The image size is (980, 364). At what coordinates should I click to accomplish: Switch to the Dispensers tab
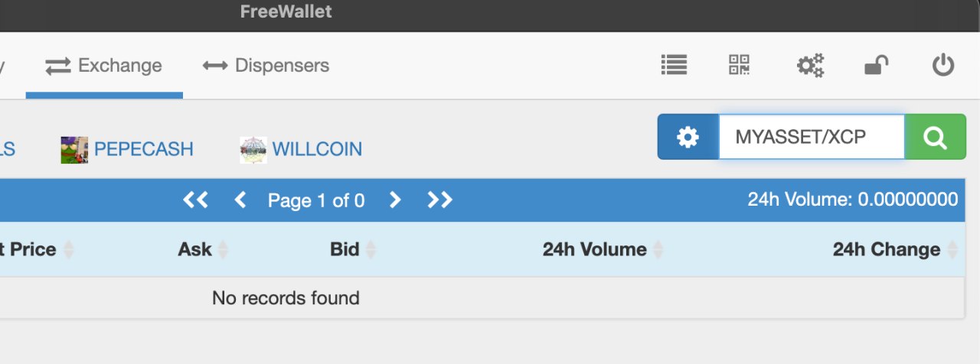tap(266, 66)
